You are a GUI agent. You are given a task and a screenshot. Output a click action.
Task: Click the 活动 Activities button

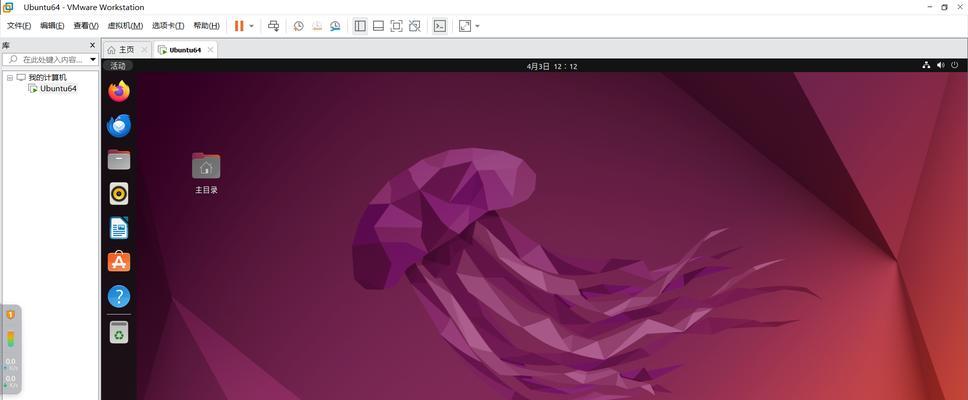pyautogui.click(x=117, y=66)
